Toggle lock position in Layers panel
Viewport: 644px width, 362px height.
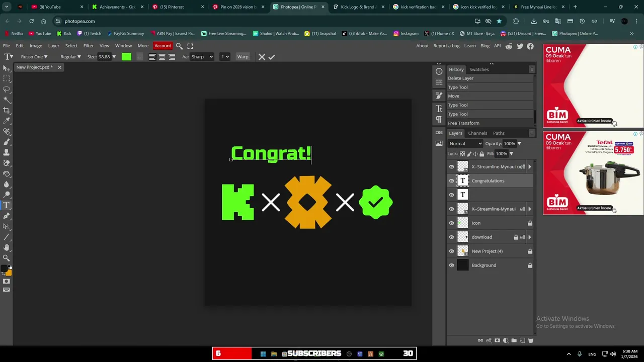475,154
